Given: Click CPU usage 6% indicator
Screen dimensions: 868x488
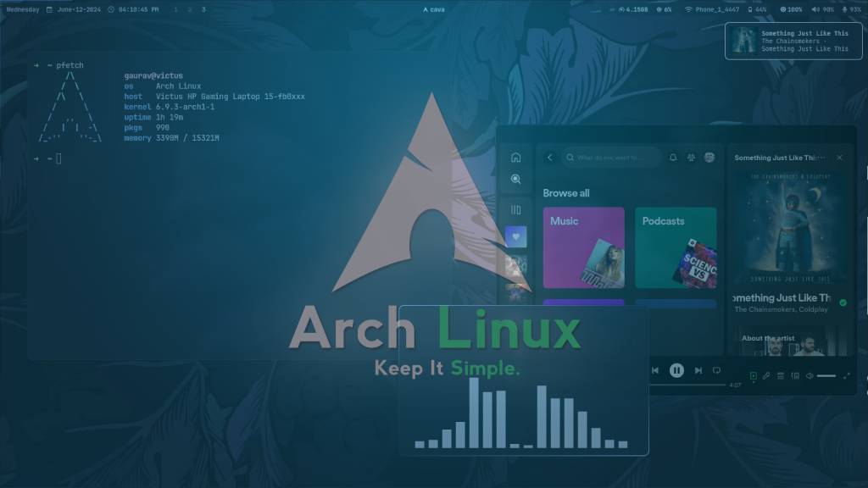Looking at the screenshot, I should click(x=664, y=9).
